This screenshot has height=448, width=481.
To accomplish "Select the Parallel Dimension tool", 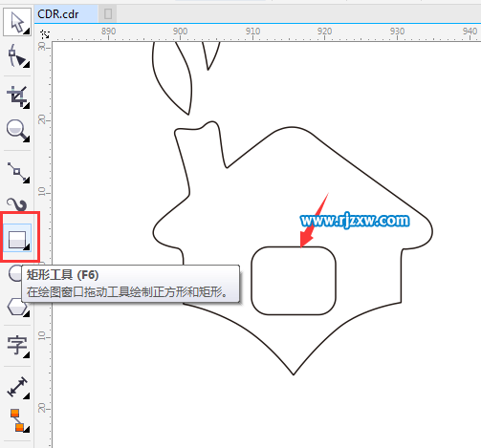I will pyautogui.click(x=17, y=387).
